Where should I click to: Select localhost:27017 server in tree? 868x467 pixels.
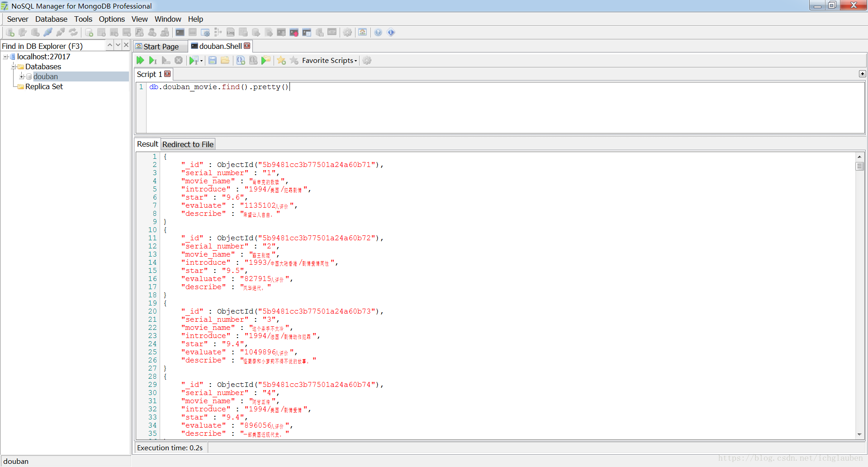coord(43,57)
